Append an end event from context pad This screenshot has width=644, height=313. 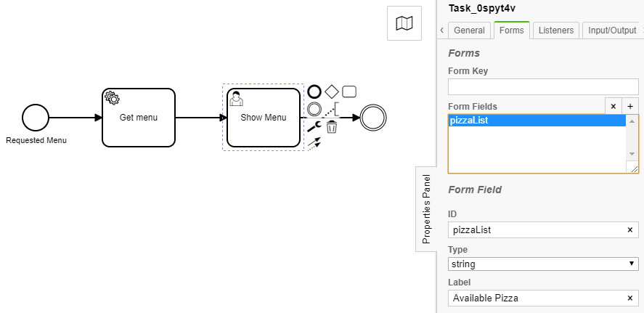[314, 92]
